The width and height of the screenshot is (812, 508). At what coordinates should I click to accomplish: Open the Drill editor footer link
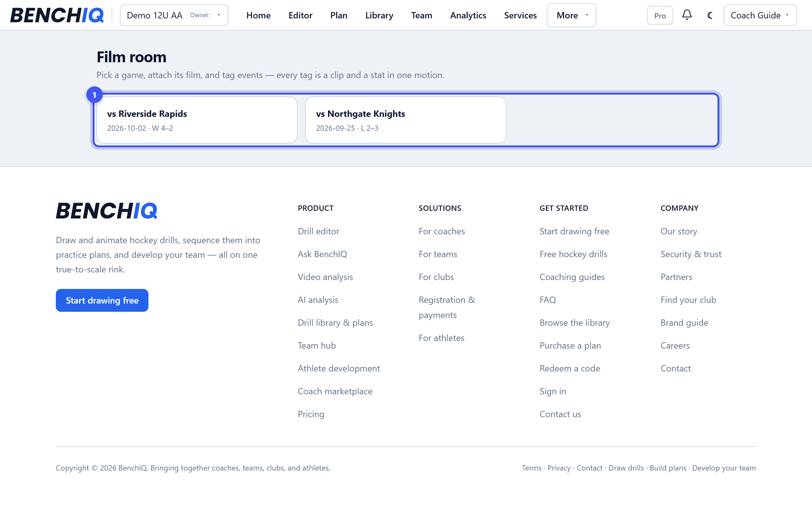click(x=318, y=231)
